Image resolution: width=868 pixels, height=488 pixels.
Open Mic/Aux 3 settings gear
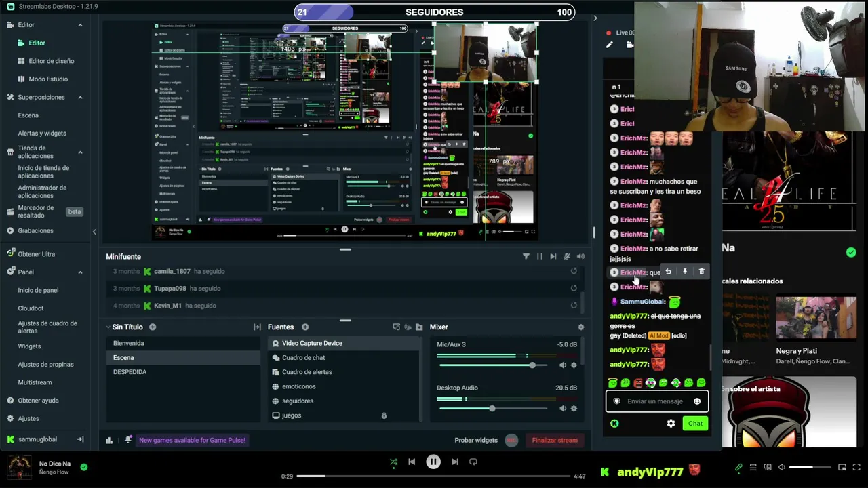point(574,365)
